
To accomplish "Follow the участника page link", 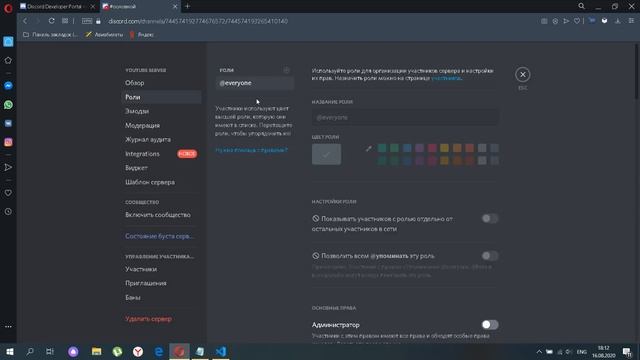I will click(x=446, y=78).
